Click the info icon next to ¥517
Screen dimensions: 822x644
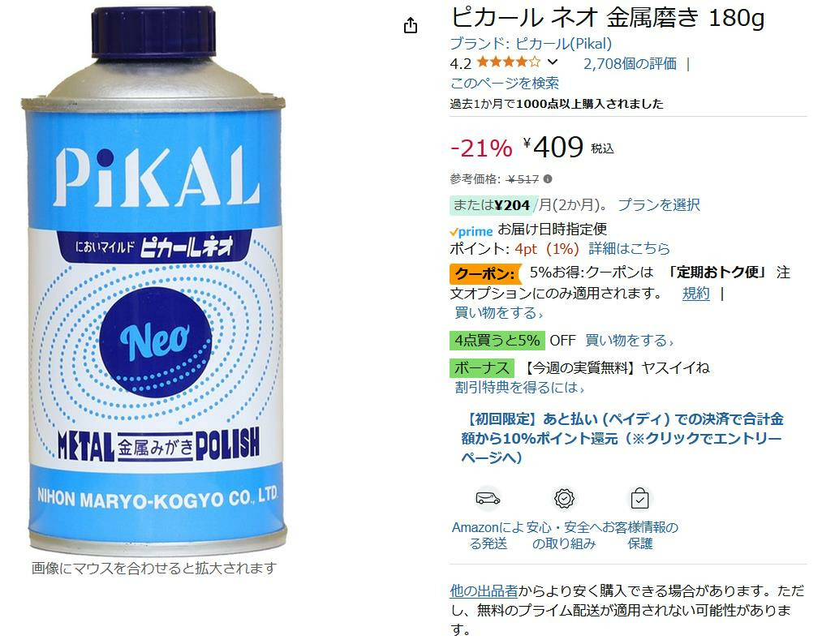coord(548,178)
